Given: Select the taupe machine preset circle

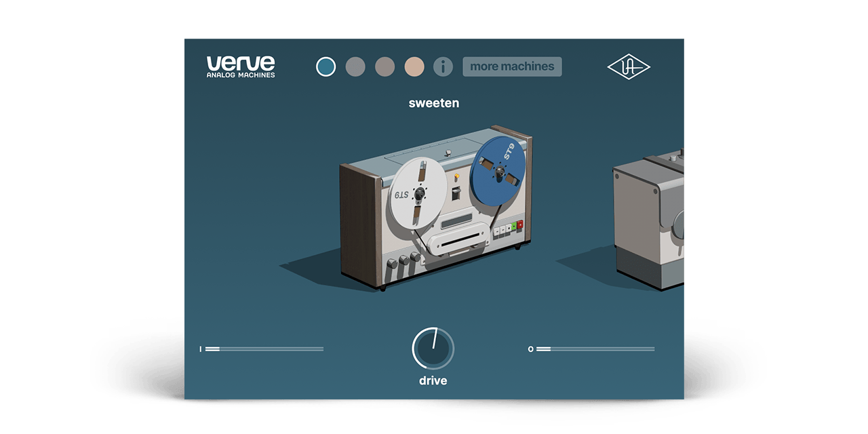Looking at the screenshot, I should 384,66.
